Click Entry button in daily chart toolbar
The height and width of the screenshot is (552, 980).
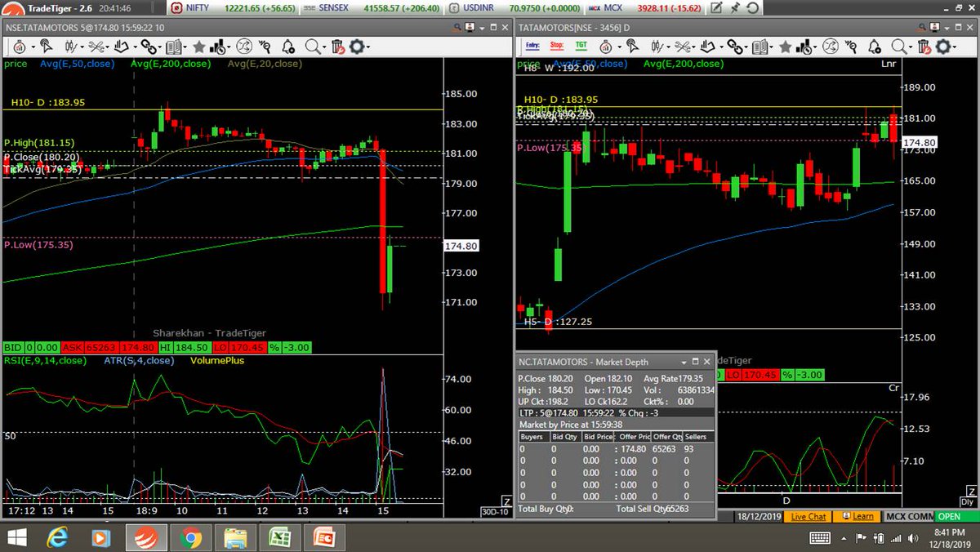coord(533,45)
